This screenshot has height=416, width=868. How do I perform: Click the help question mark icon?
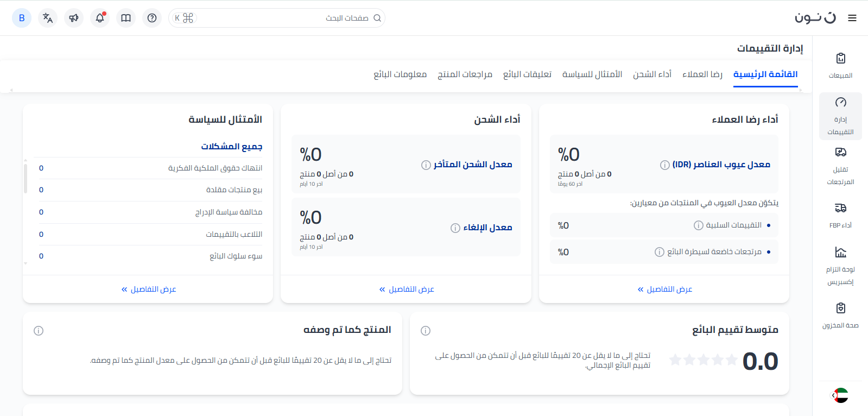152,18
